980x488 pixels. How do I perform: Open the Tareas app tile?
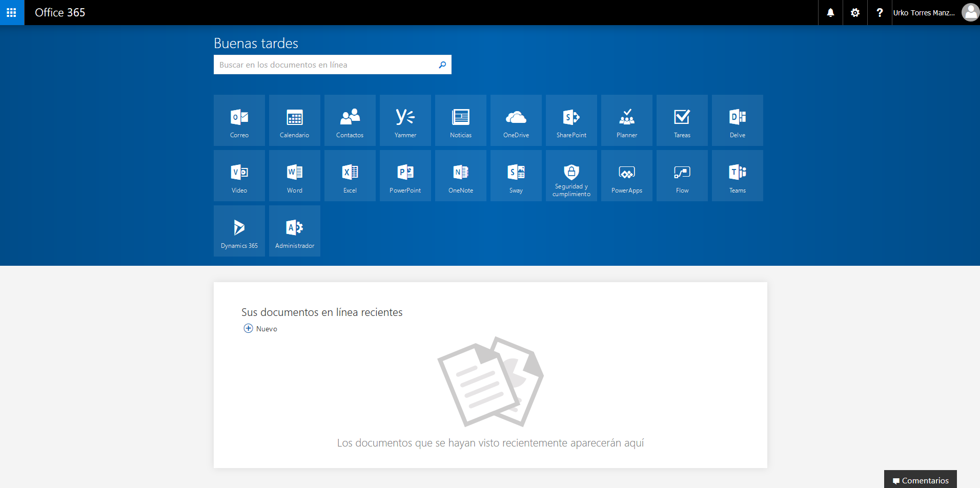click(x=682, y=120)
